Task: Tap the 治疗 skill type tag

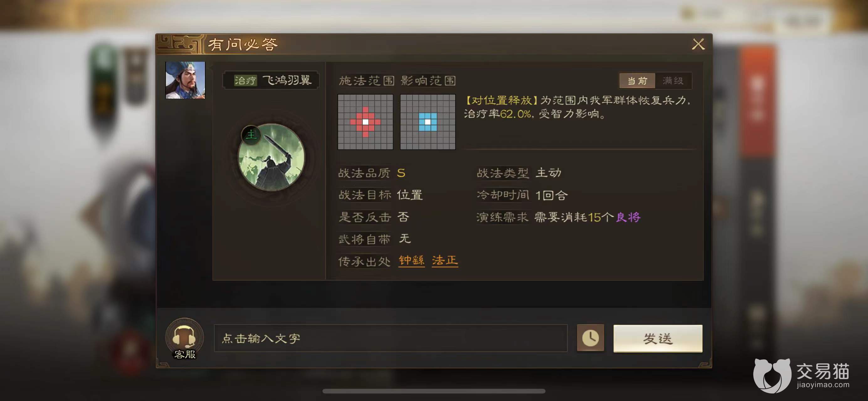Action: tap(245, 81)
